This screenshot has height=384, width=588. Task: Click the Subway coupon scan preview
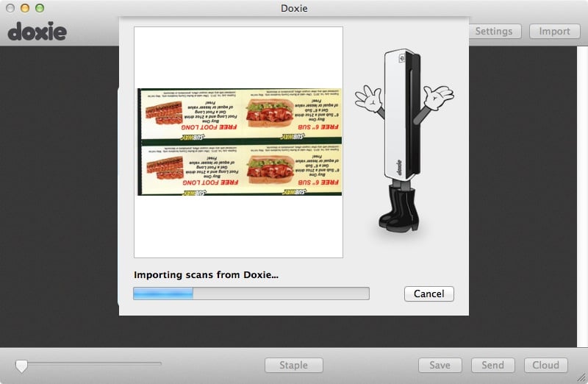(x=240, y=142)
